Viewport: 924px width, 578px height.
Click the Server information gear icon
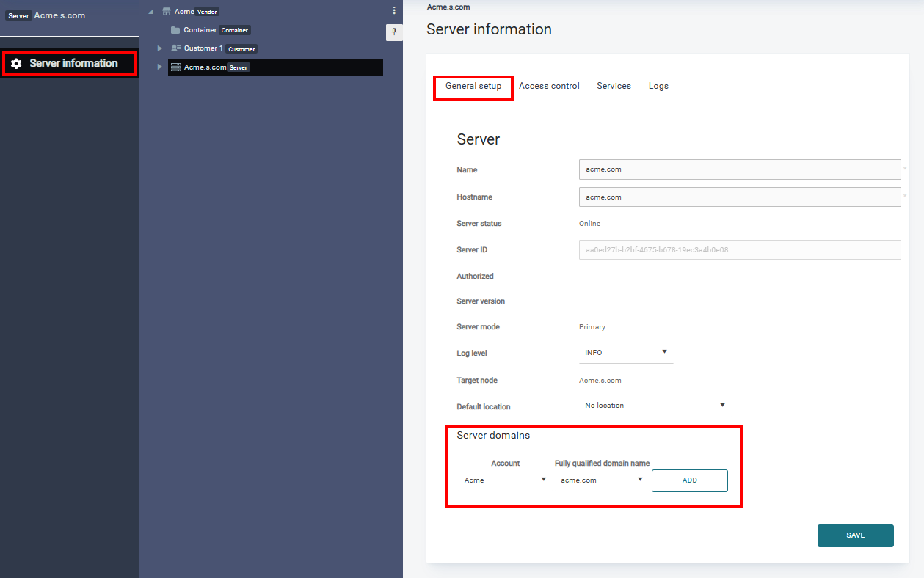[x=16, y=63]
